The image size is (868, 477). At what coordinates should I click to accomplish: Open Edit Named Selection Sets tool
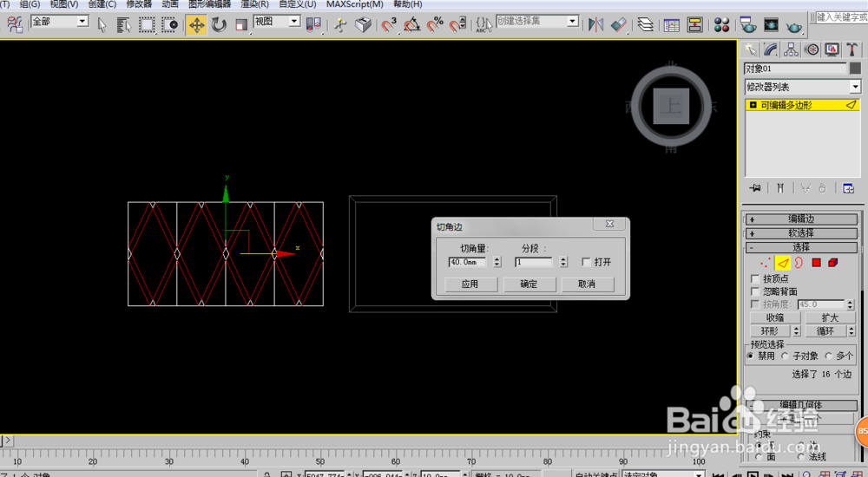pos(483,25)
